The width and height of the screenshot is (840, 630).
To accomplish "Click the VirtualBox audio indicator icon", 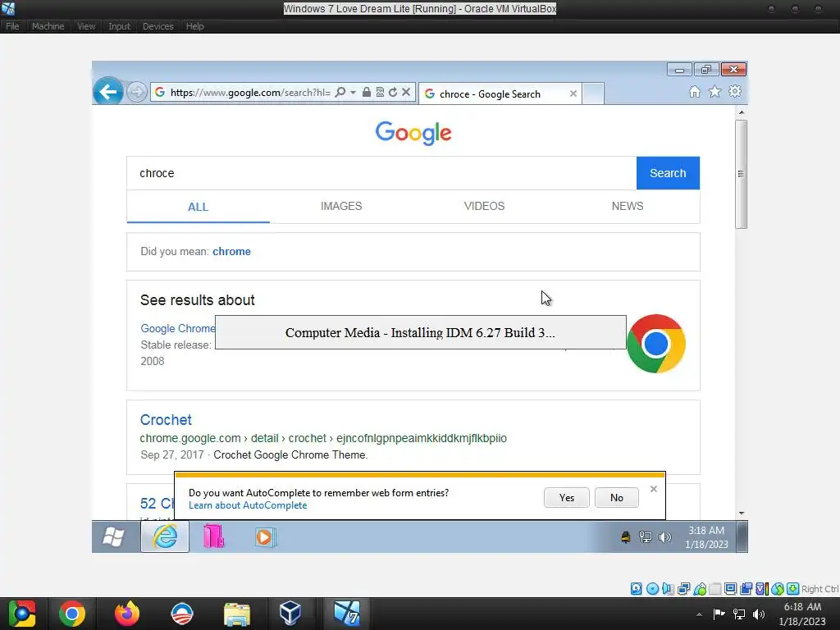I will tap(668, 589).
